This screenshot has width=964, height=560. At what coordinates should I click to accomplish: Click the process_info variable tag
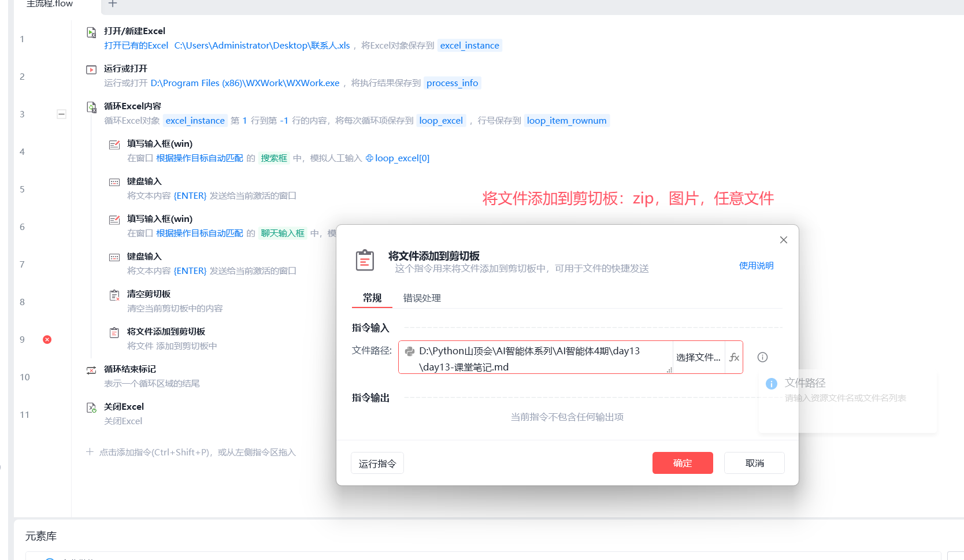point(453,83)
